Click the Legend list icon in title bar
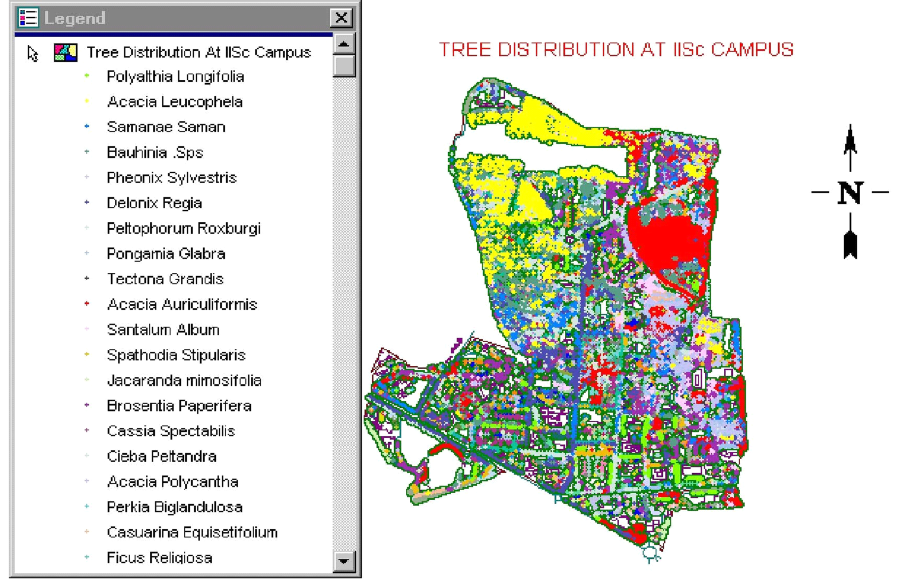This screenshot has width=924, height=580. [28, 18]
